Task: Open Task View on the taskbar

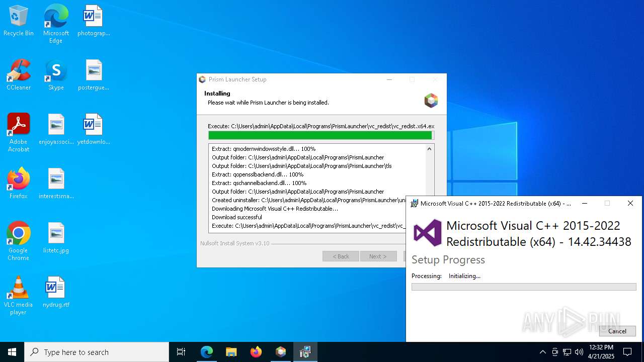Action: tap(181, 352)
